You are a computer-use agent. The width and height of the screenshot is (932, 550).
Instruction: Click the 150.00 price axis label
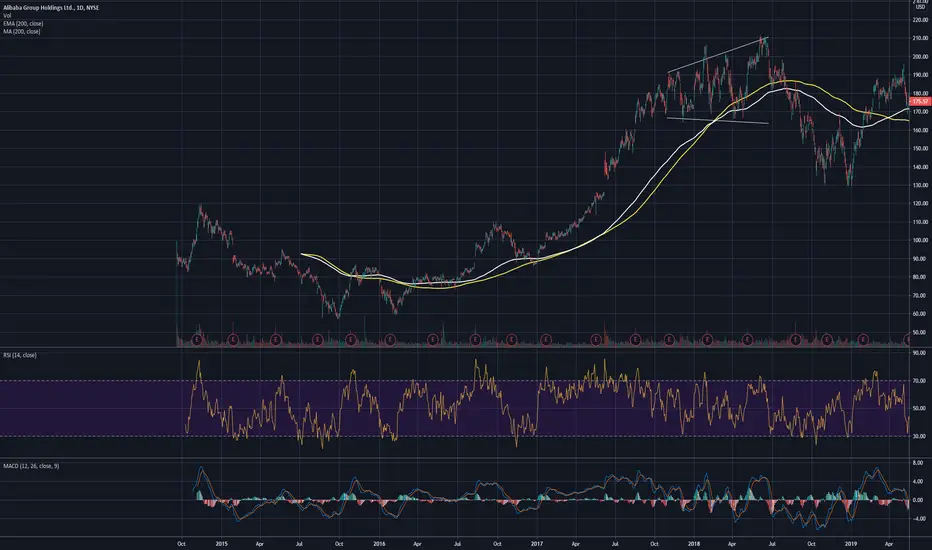920,149
